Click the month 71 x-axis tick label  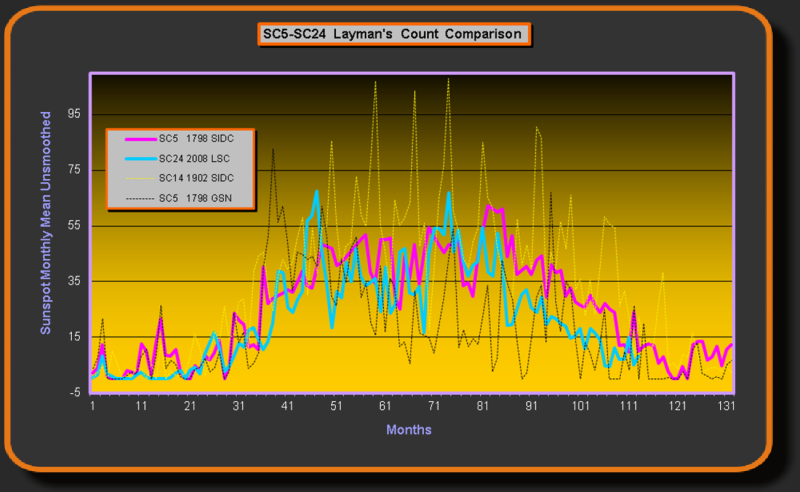(x=434, y=407)
